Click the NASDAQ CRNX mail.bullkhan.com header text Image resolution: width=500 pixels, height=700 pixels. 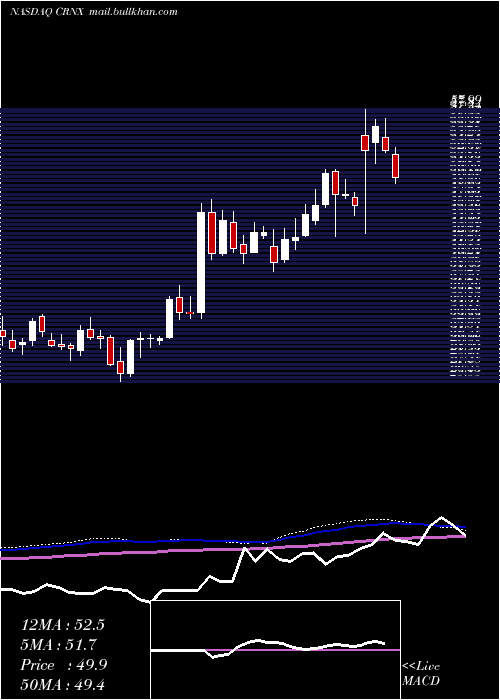[93, 12]
